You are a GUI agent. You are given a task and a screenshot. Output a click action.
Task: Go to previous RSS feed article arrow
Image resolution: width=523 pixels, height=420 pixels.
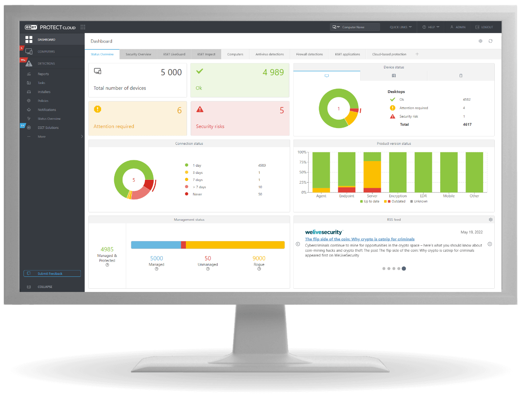[298, 244]
